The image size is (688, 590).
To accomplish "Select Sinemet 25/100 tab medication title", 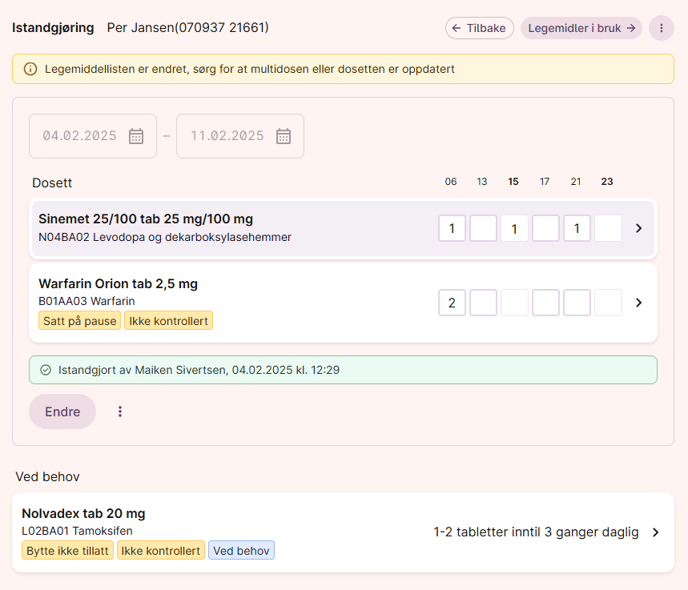I will [x=146, y=219].
